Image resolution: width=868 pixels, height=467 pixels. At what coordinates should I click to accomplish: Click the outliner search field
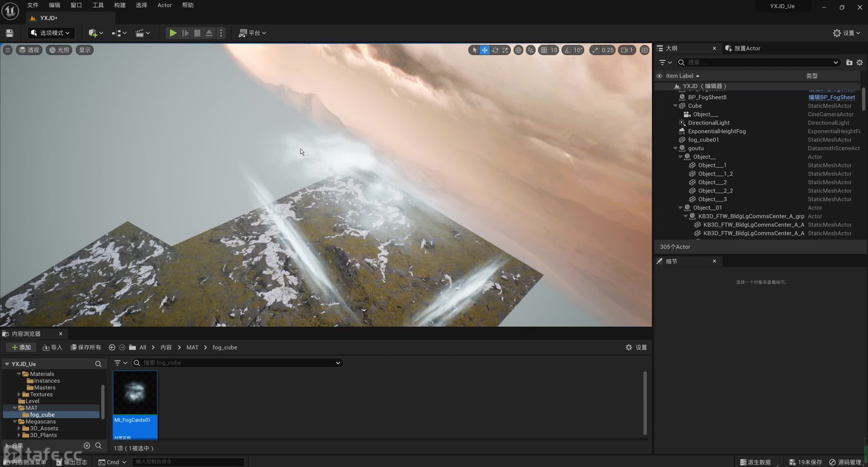(758, 62)
